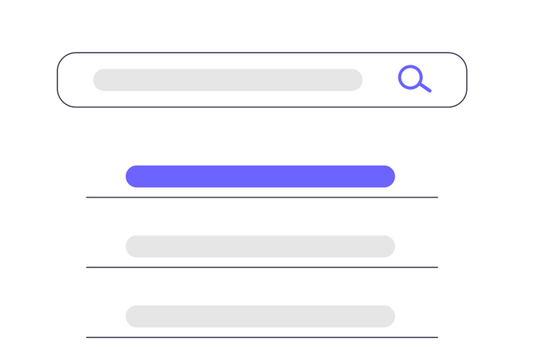Image resolution: width=540 pixels, height=360 pixels.
Task: Click the circular lens of the magnifier icon
Action: pyautogui.click(x=410, y=77)
